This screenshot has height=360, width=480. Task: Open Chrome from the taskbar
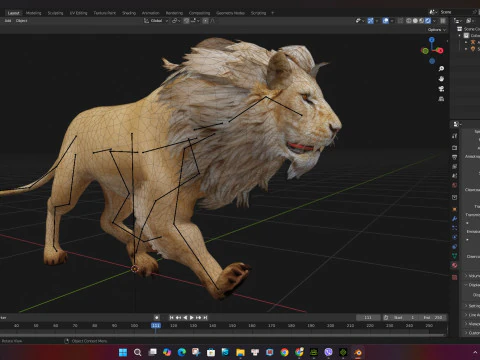[284, 352]
